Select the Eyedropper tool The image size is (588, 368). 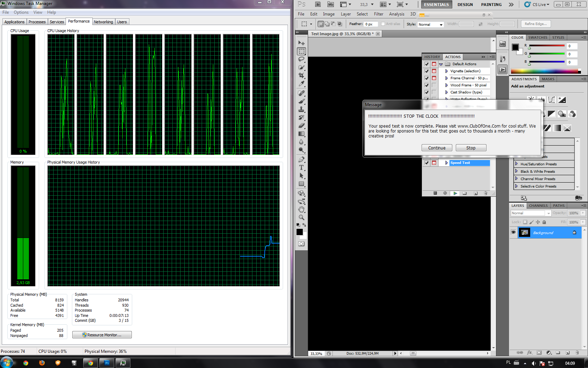[x=301, y=84]
